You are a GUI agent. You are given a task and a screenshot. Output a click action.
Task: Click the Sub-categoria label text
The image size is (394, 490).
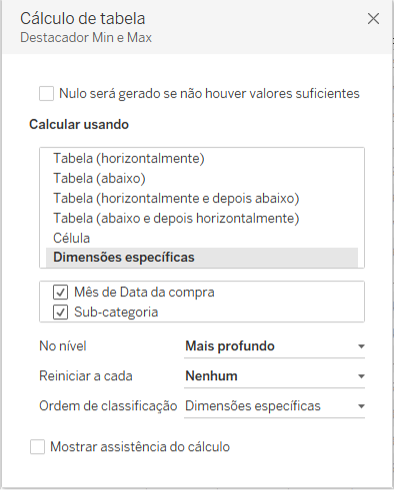(x=116, y=312)
